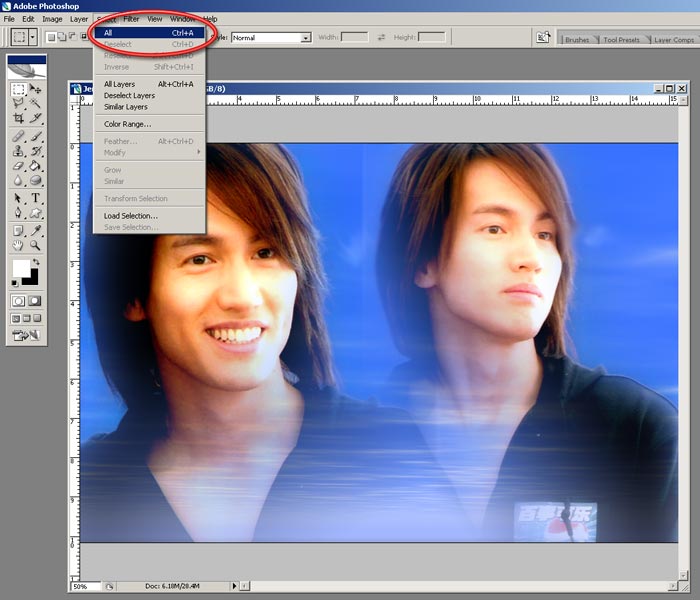Switch to Standard Screen mode
The height and width of the screenshot is (600, 700).
click(x=16, y=318)
